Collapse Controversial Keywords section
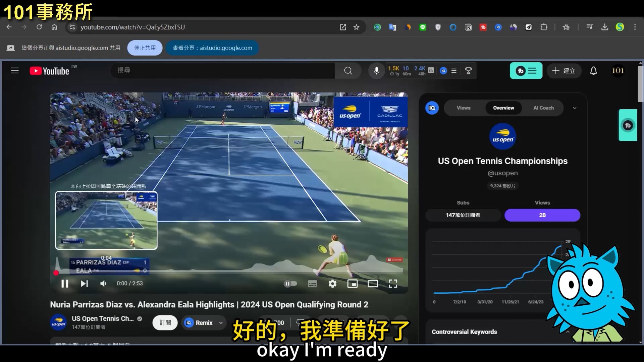 click(568, 332)
